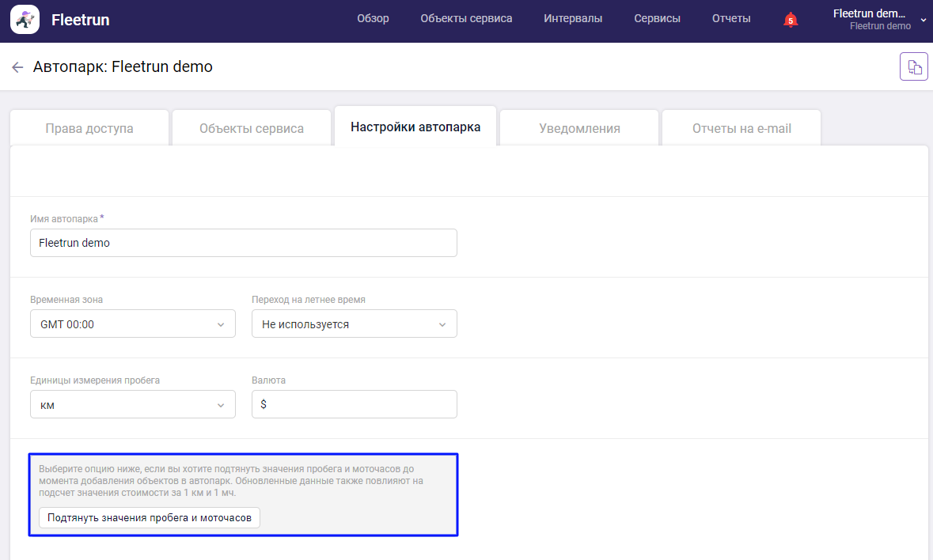The image size is (933, 560).
Task: Open the Временная зона dropdown
Action: (132, 324)
